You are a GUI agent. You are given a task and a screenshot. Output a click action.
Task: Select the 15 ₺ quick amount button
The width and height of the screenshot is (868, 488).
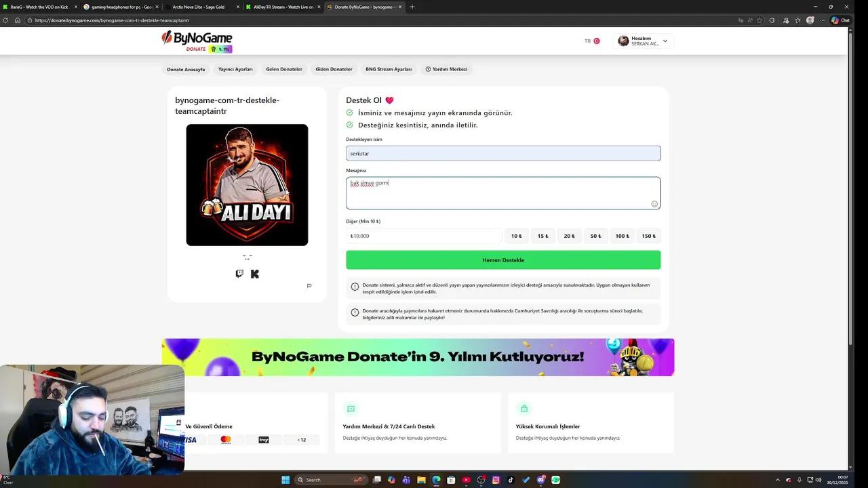pos(542,236)
